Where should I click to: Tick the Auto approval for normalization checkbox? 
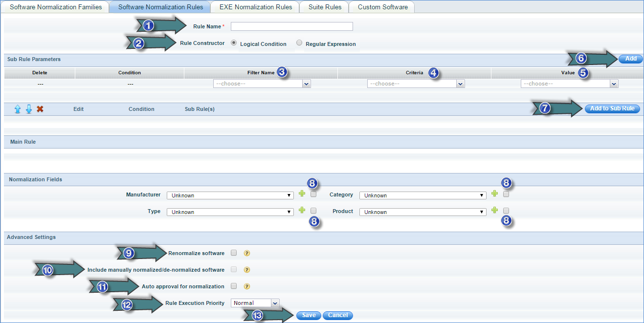[x=234, y=286]
